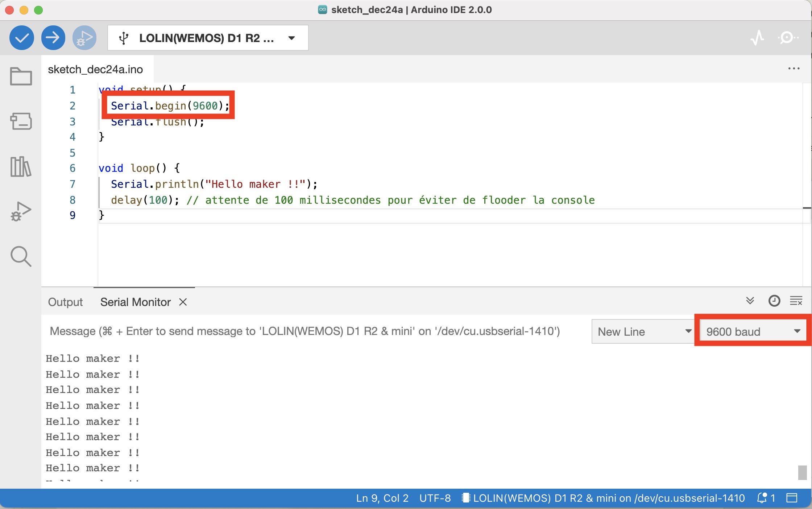Click the Serial.println("Hello maker !!") line
The image size is (812, 509).
214,184
